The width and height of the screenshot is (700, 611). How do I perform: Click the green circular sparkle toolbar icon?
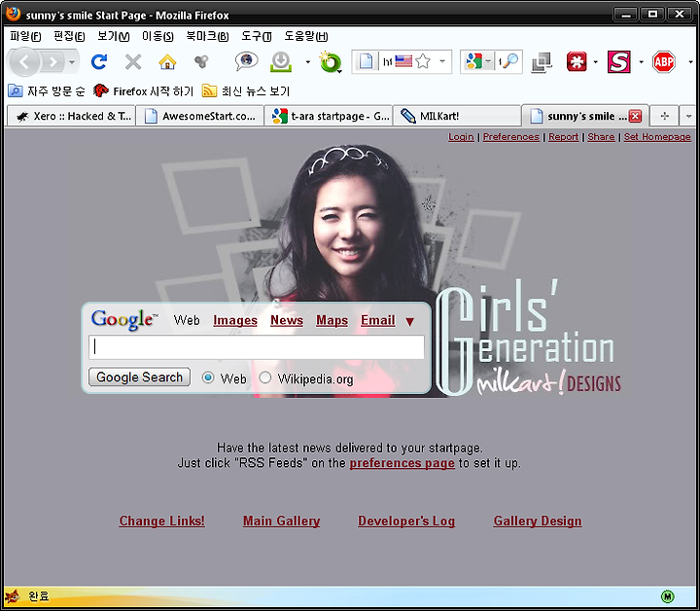330,61
